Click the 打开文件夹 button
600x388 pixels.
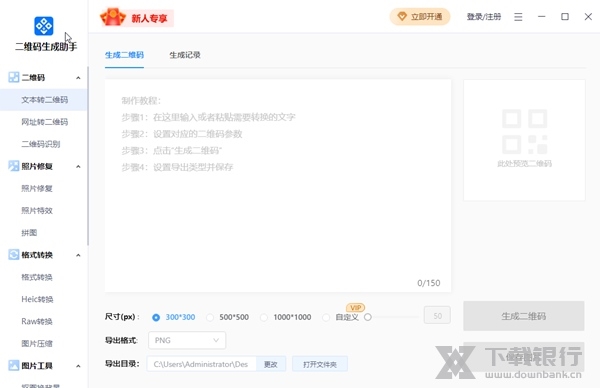pyautogui.click(x=320, y=364)
